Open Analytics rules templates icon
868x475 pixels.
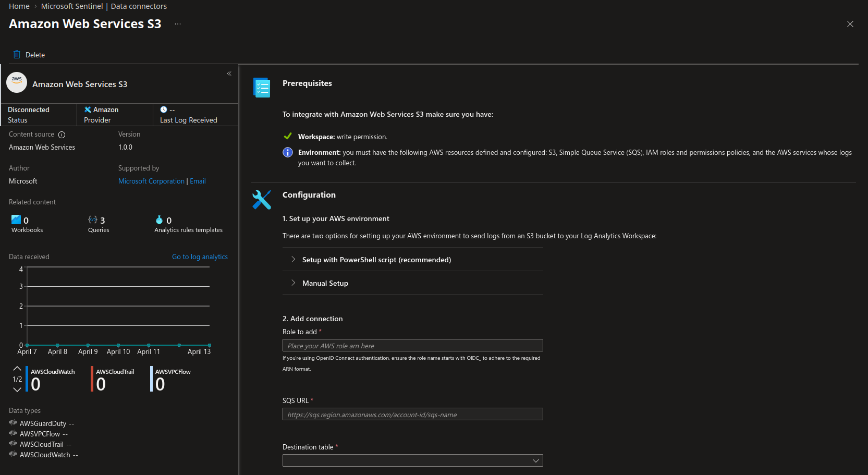(x=160, y=220)
